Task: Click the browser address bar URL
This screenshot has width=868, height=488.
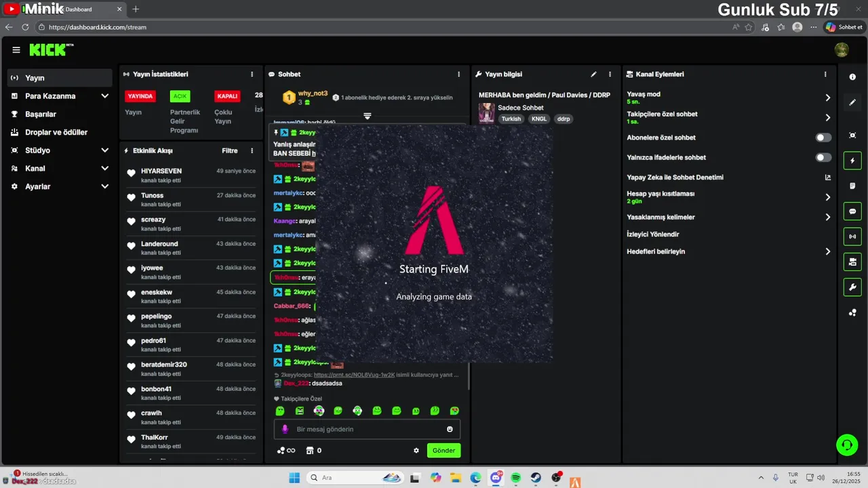Action: (x=98, y=27)
